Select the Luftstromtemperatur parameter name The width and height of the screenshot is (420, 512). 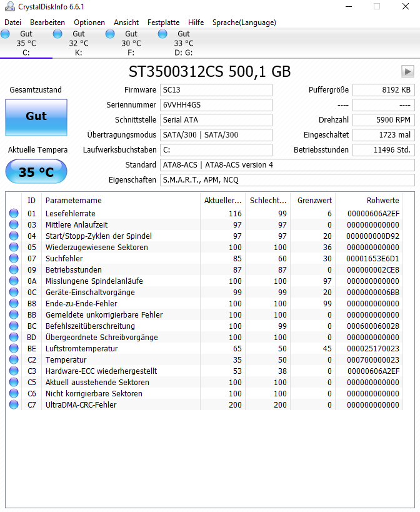(82, 349)
